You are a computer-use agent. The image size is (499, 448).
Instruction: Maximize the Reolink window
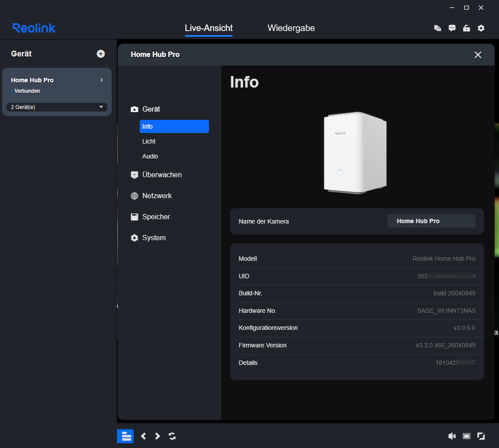[x=467, y=8]
